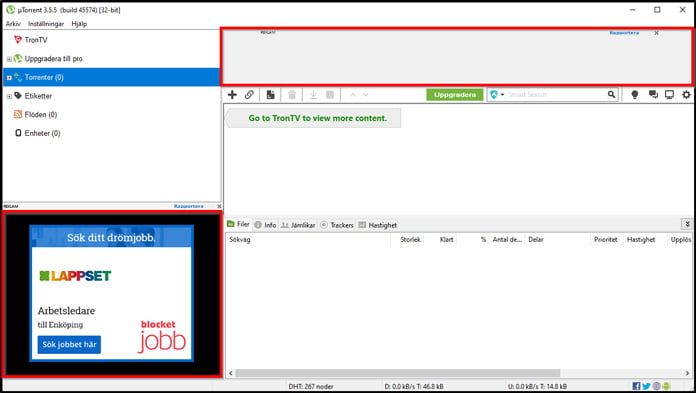Click the Twitter icon in status bar
This screenshot has width=696, height=393.
tap(646, 386)
